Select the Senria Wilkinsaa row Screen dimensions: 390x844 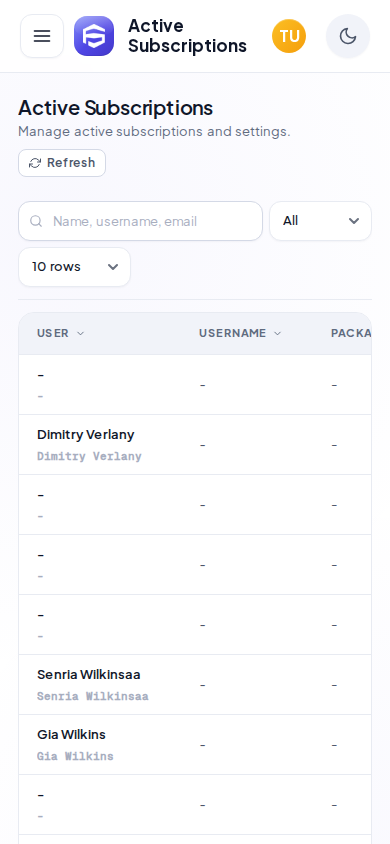point(195,685)
